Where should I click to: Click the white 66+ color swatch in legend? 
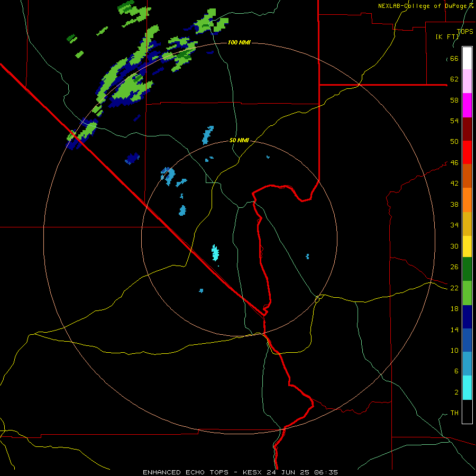tap(467, 58)
